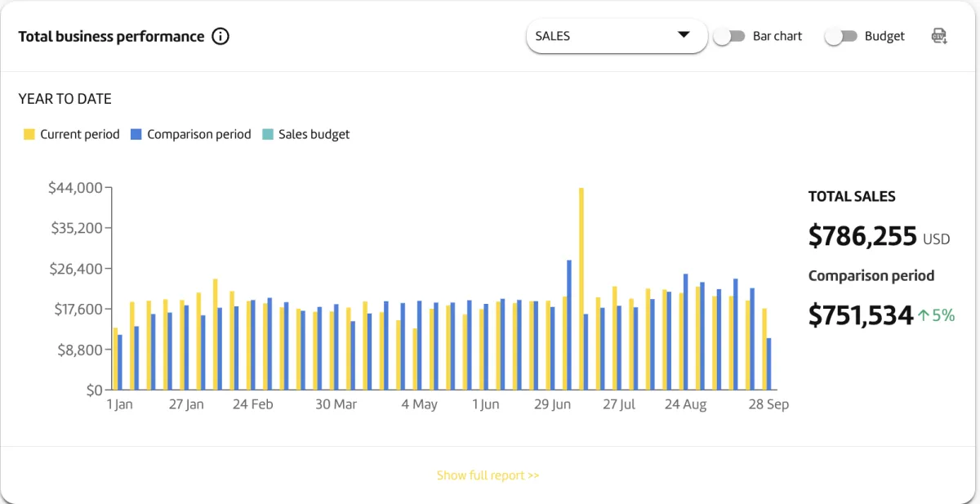980x504 pixels.
Task: Open the Show full report link
Action: tap(488, 475)
